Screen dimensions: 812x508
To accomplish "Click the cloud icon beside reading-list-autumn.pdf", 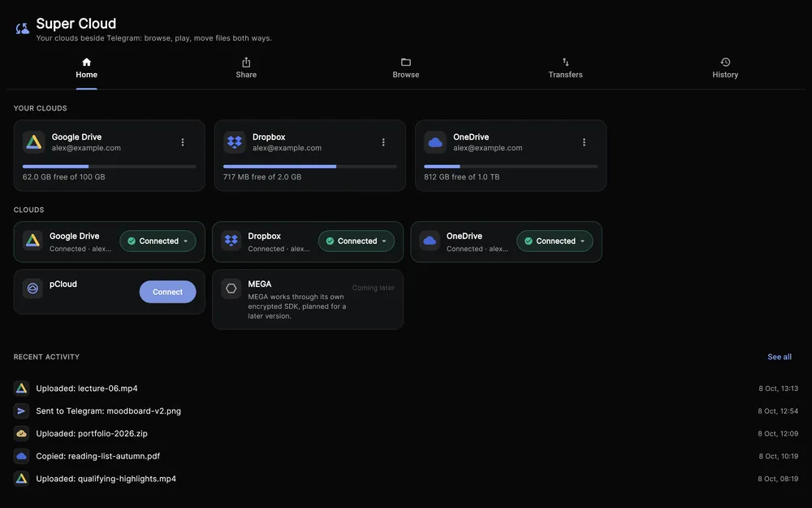I will (21, 456).
